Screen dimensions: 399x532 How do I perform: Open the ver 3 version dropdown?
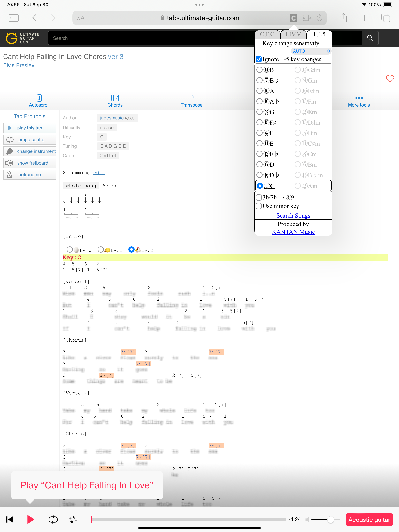coord(116,57)
